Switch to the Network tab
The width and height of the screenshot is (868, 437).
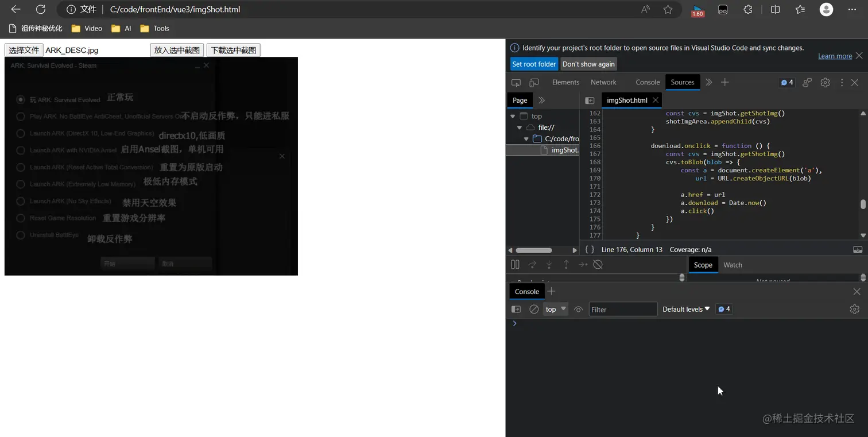[x=603, y=83]
